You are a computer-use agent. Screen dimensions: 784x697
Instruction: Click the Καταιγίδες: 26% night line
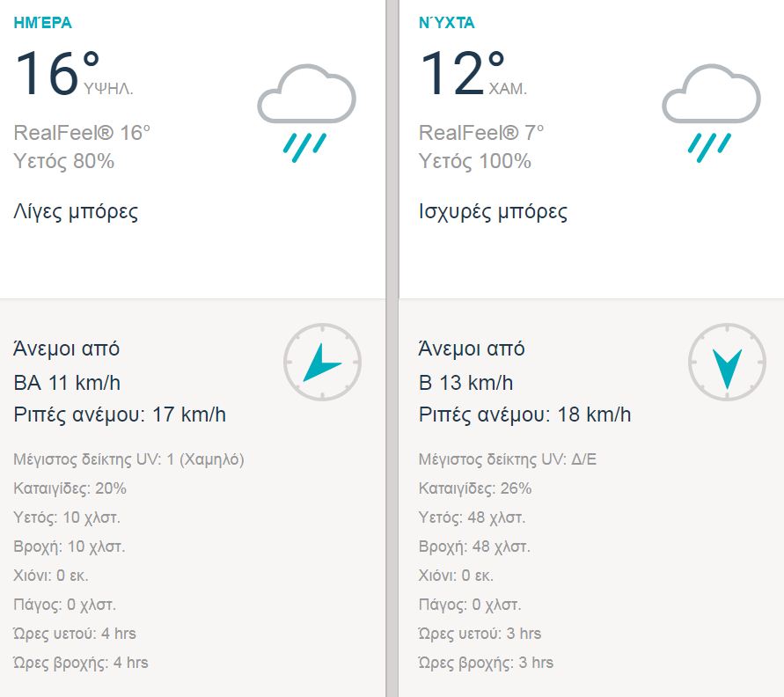[x=475, y=488]
